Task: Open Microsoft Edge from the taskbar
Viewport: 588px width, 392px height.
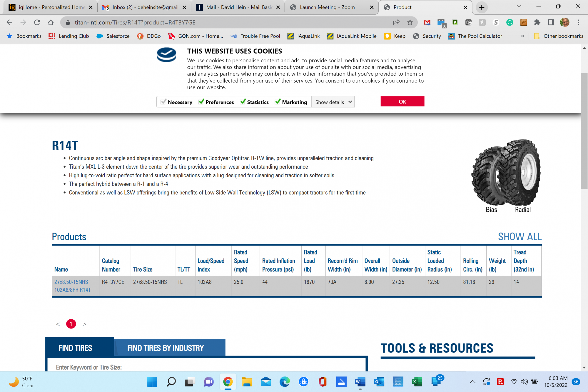Action: 285,382
